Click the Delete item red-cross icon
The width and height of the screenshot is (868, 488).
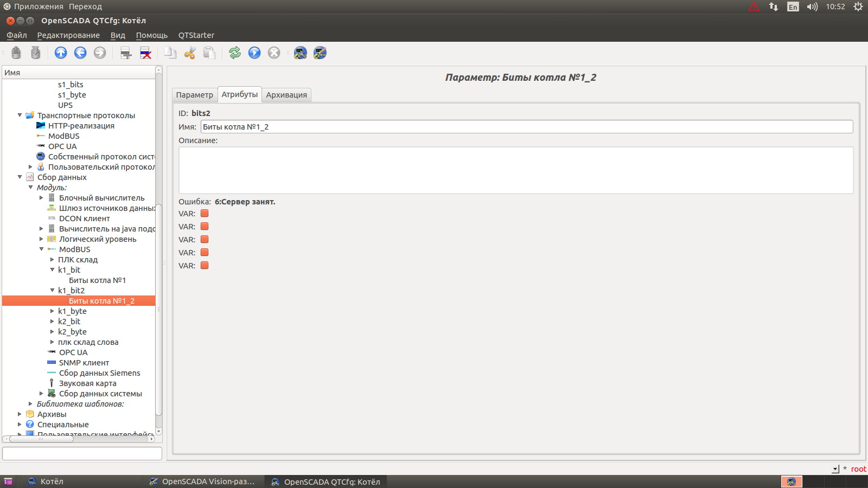145,53
